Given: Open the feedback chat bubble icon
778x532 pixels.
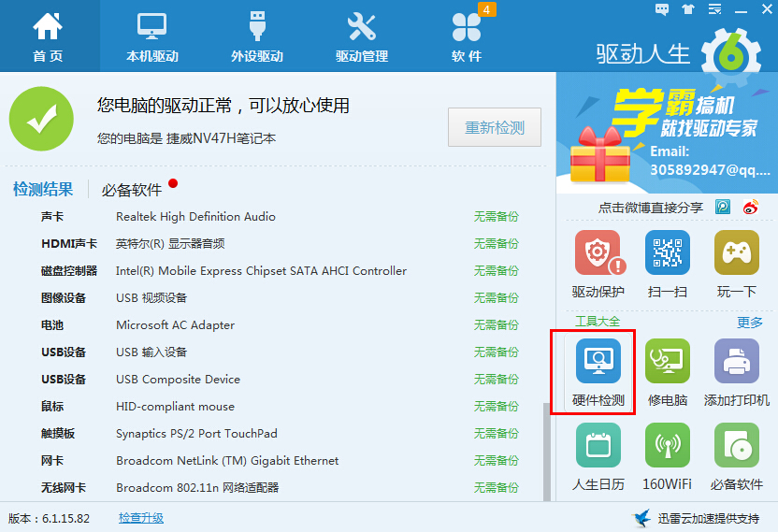Looking at the screenshot, I should pyautogui.click(x=662, y=9).
